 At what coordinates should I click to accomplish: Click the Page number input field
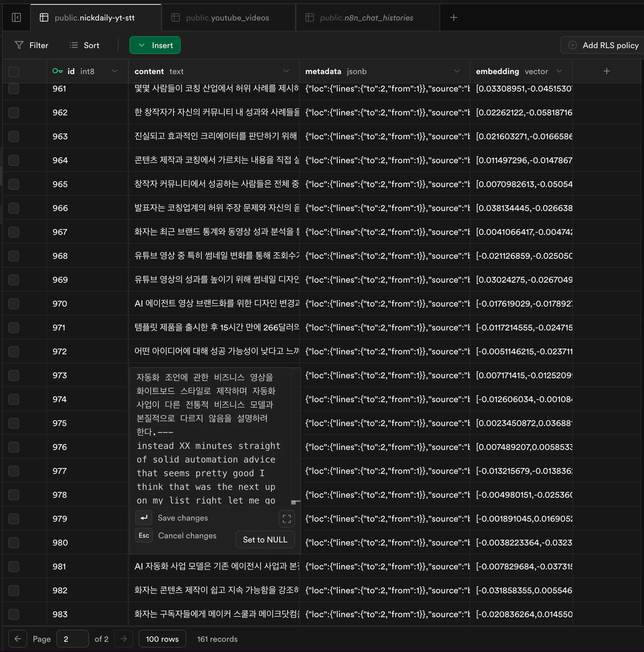tap(73, 639)
